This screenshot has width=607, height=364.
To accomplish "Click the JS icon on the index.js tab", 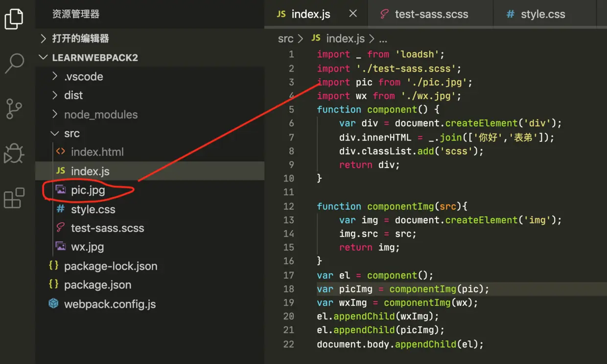I will click(x=281, y=14).
